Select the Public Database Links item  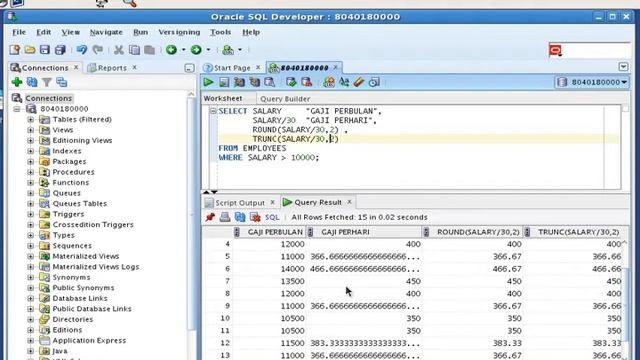[92, 309]
